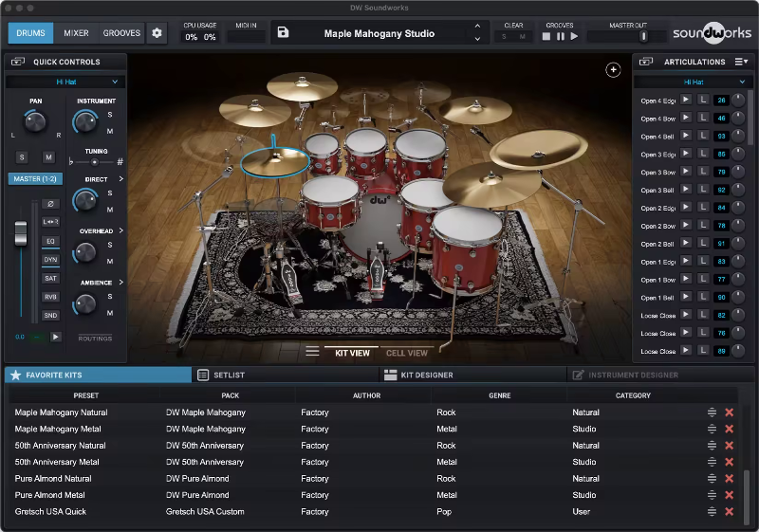Switch to the Mixer tab
This screenshot has height=532, width=759.
tap(76, 33)
